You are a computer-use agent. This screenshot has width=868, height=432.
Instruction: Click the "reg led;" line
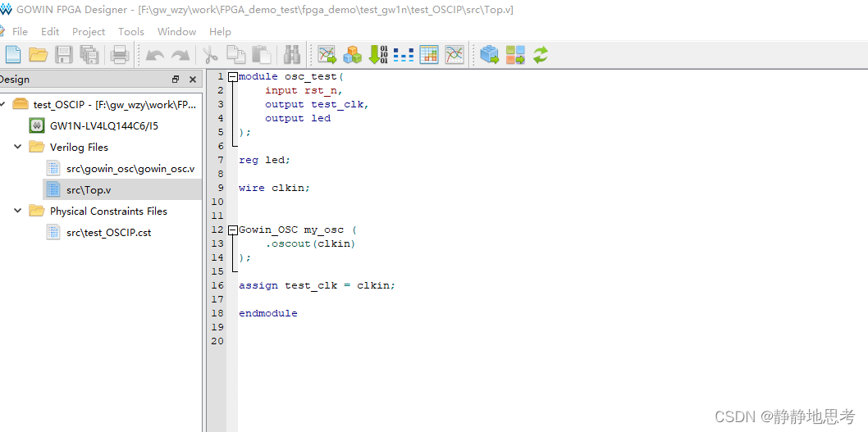pyautogui.click(x=265, y=160)
